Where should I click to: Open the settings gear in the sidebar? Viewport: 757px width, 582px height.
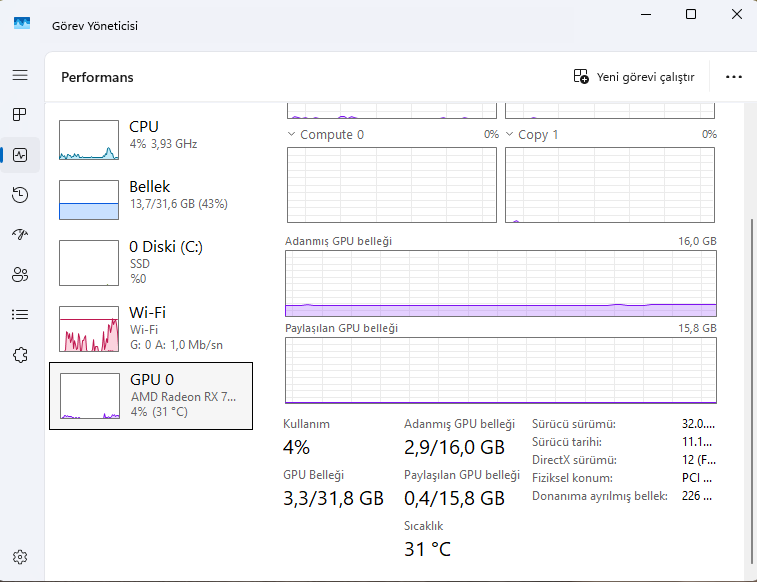20,557
